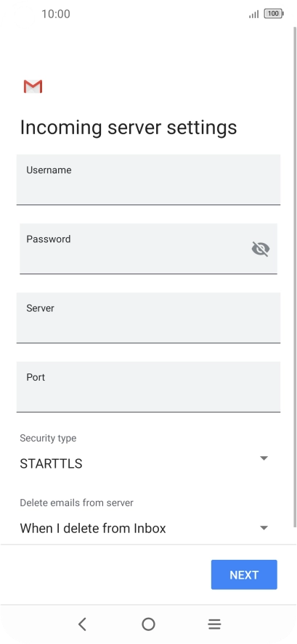The width and height of the screenshot is (297, 644).
Task: Focus the Username input field
Action: coord(148,179)
